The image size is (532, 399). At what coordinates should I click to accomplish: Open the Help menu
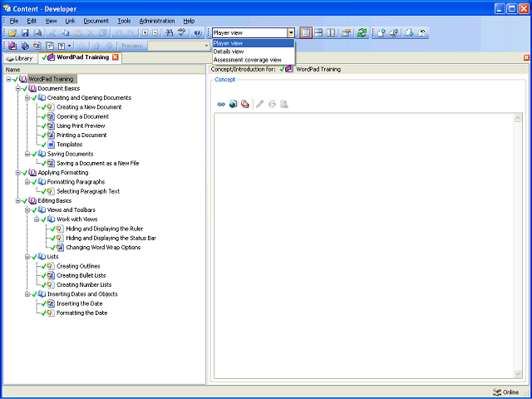click(x=189, y=21)
